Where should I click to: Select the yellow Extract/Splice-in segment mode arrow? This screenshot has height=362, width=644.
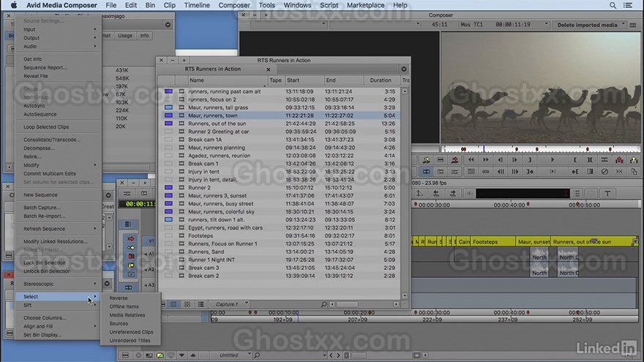coord(130,247)
